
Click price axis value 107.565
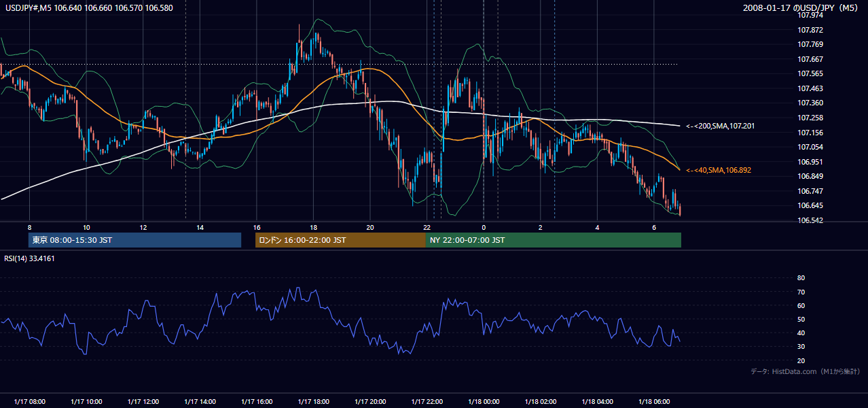(x=811, y=74)
